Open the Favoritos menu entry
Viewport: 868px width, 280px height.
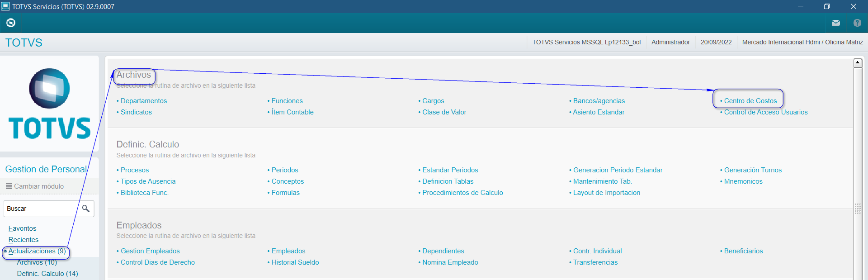click(22, 228)
